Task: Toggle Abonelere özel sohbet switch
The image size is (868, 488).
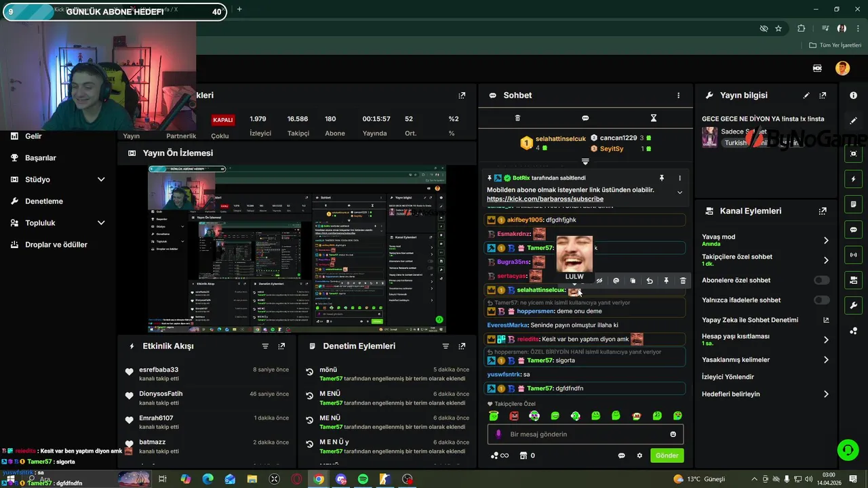Action: pyautogui.click(x=822, y=280)
